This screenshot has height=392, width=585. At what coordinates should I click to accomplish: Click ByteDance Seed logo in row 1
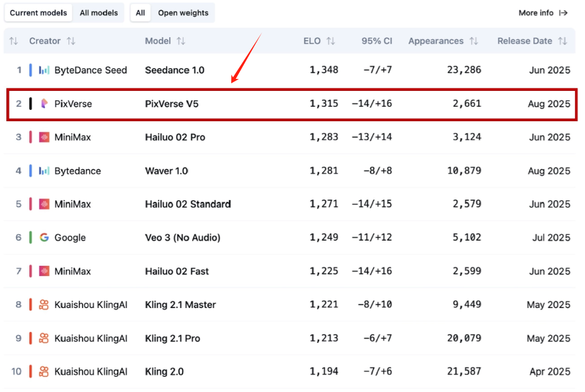click(44, 70)
